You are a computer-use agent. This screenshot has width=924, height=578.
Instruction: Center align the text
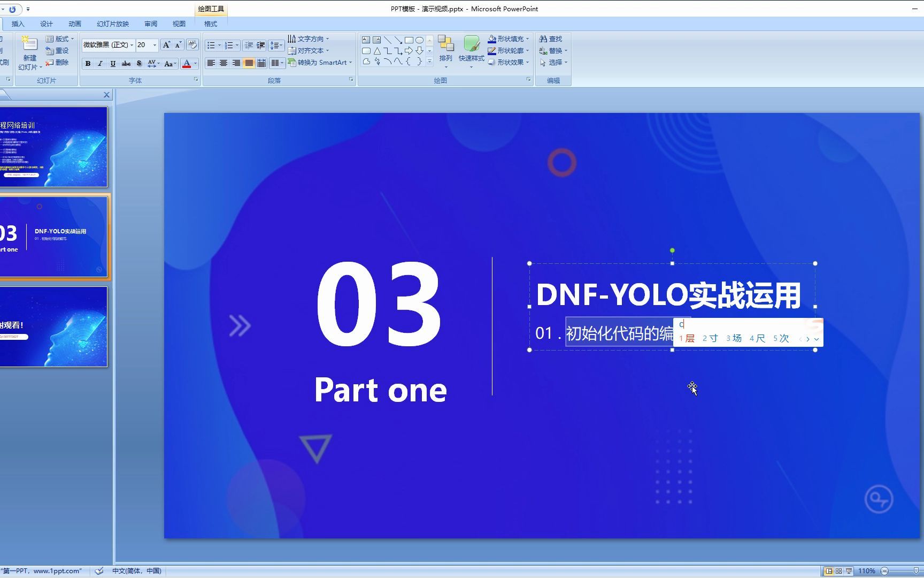[x=224, y=63]
